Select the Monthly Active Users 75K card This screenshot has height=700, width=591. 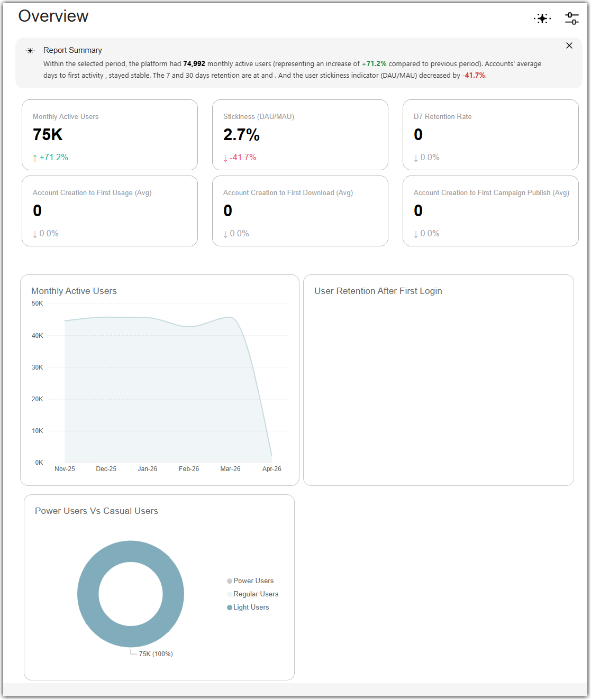[x=110, y=135]
